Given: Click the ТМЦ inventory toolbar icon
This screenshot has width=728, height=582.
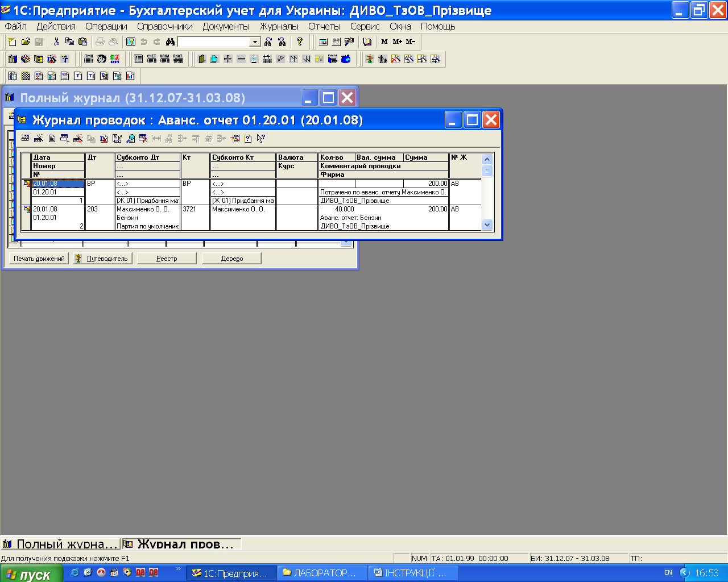Looking at the screenshot, I should click(x=89, y=59).
